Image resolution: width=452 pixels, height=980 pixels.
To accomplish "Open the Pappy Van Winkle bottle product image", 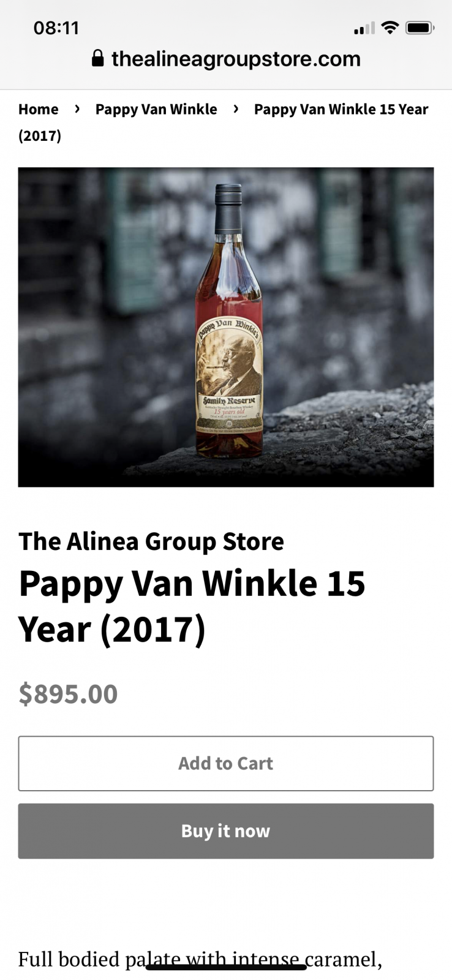I will click(226, 327).
